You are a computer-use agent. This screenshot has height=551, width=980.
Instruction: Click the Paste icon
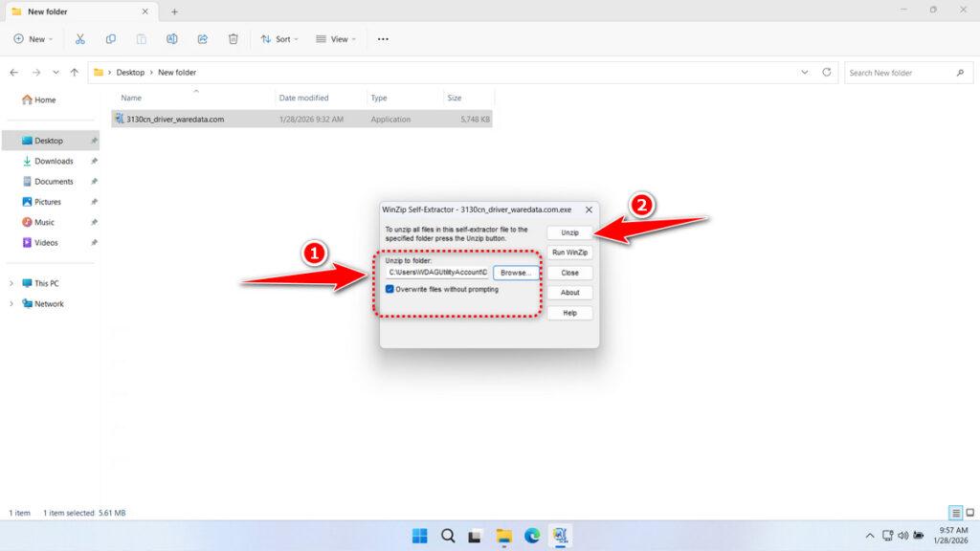tap(141, 38)
